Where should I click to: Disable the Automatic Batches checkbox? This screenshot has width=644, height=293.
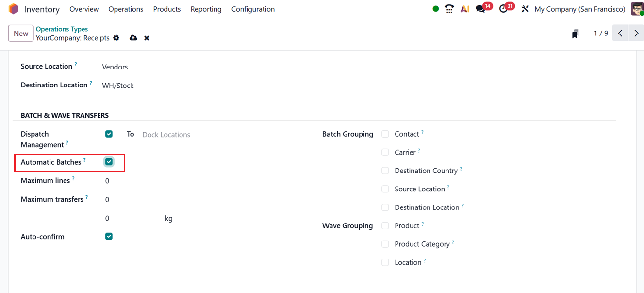tap(109, 162)
